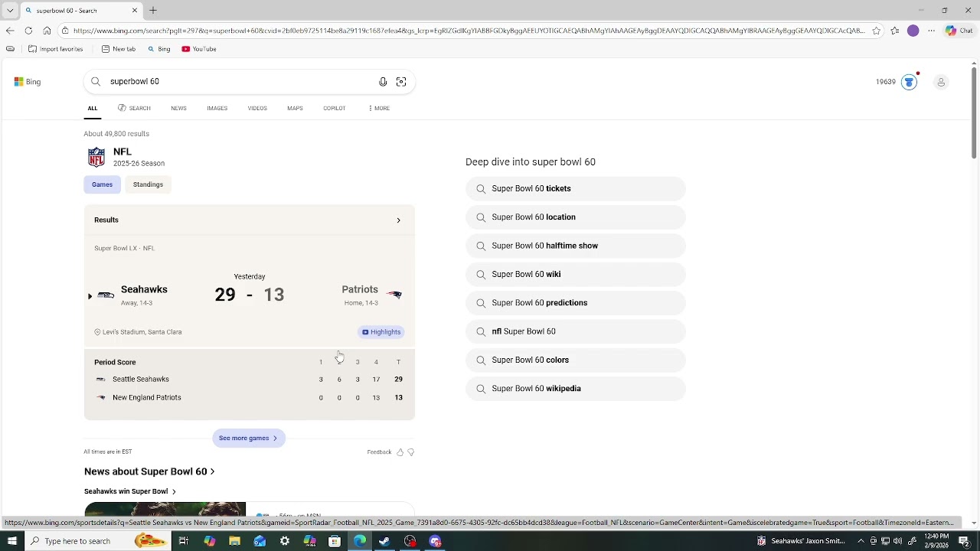Click the NFL logo in the sports card
980x551 pixels.
pyautogui.click(x=96, y=158)
